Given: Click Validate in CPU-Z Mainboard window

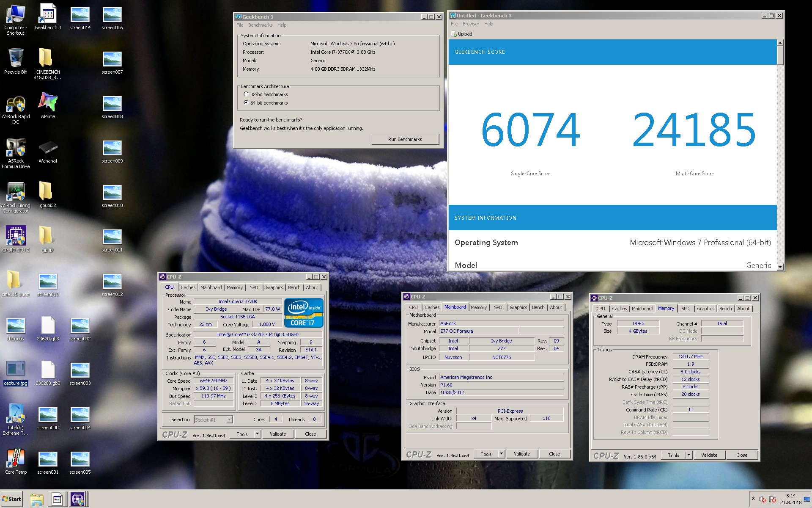Looking at the screenshot, I should tap(522, 454).
